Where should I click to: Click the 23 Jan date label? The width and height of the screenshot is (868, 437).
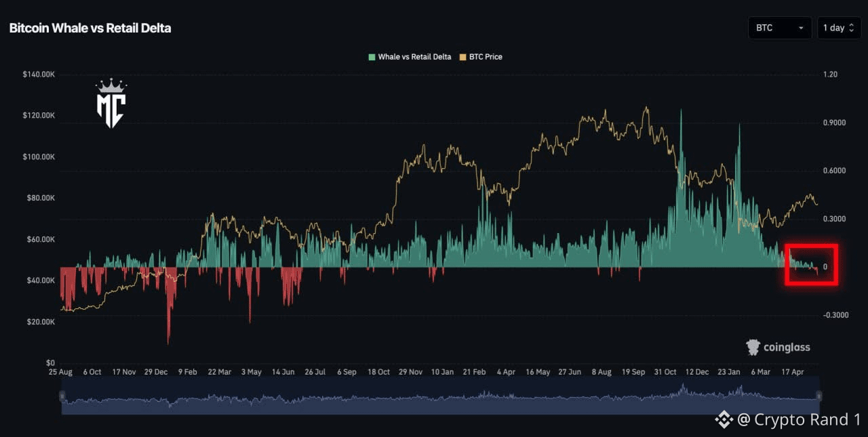coord(729,372)
